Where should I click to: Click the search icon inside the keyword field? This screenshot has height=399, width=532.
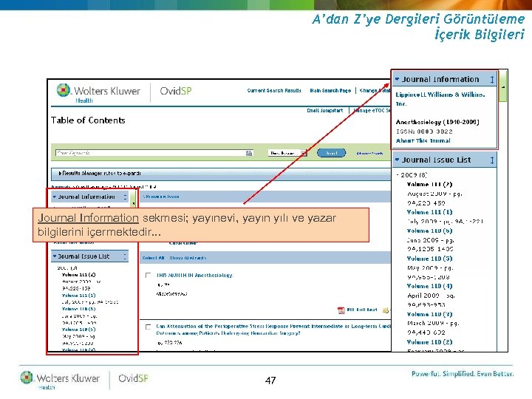(x=249, y=154)
